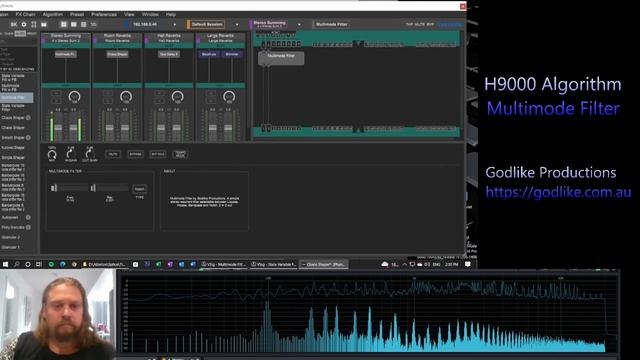This screenshot has height=360, width=640.
Task: Open the Preferences menu
Action: pyautogui.click(x=104, y=14)
